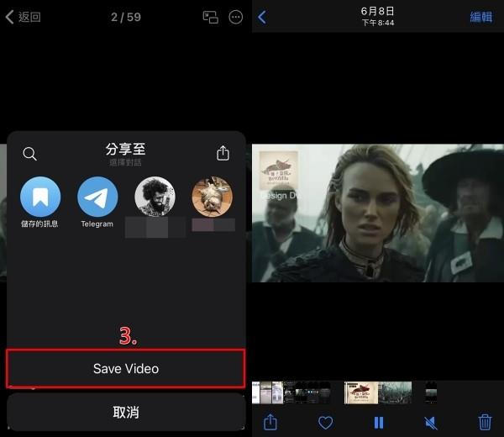The height and width of the screenshot is (437, 504).
Task: Select the bearded man contact avatar
Action: [x=155, y=197]
